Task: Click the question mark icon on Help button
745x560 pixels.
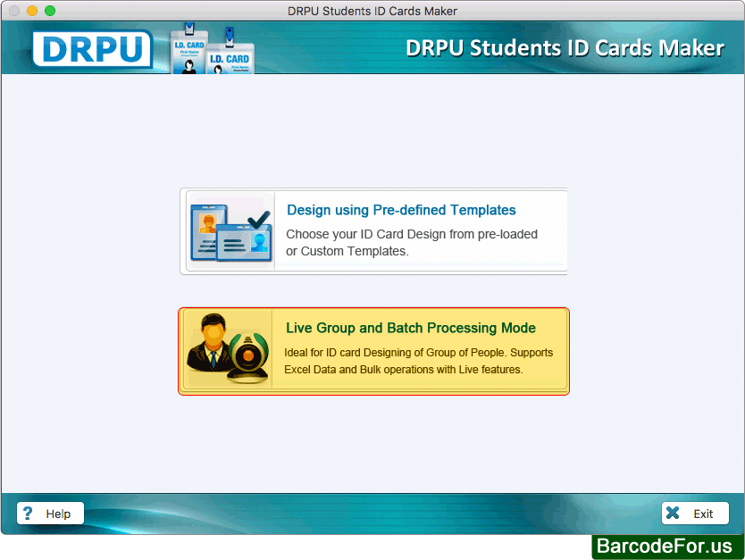Action: coord(26,513)
